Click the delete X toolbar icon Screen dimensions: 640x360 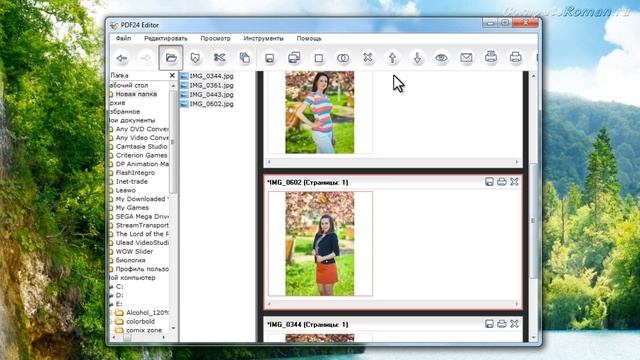point(368,58)
